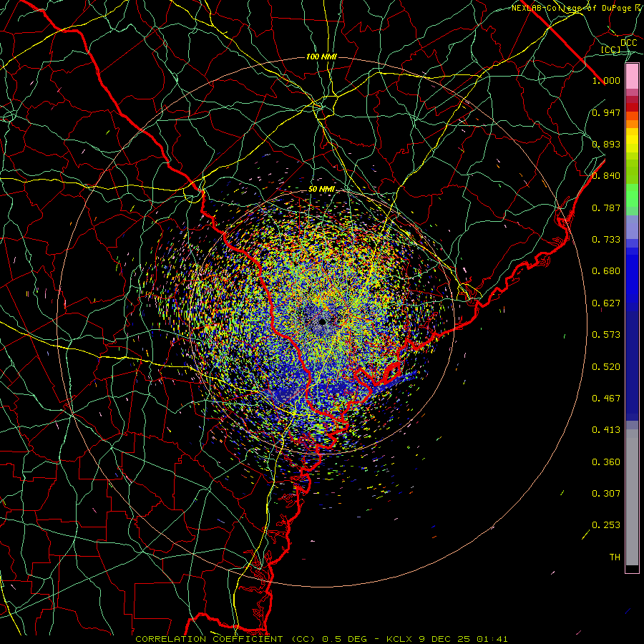The height and width of the screenshot is (644, 644).
Task: Click the 0.253 scale value
Action: click(x=606, y=525)
